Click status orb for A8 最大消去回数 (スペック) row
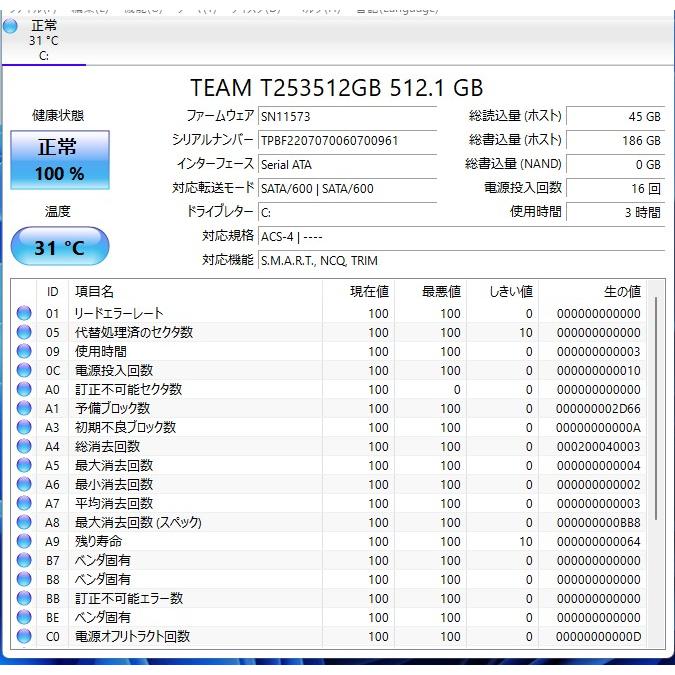The height and width of the screenshot is (675, 675). [x=24, y=522]
